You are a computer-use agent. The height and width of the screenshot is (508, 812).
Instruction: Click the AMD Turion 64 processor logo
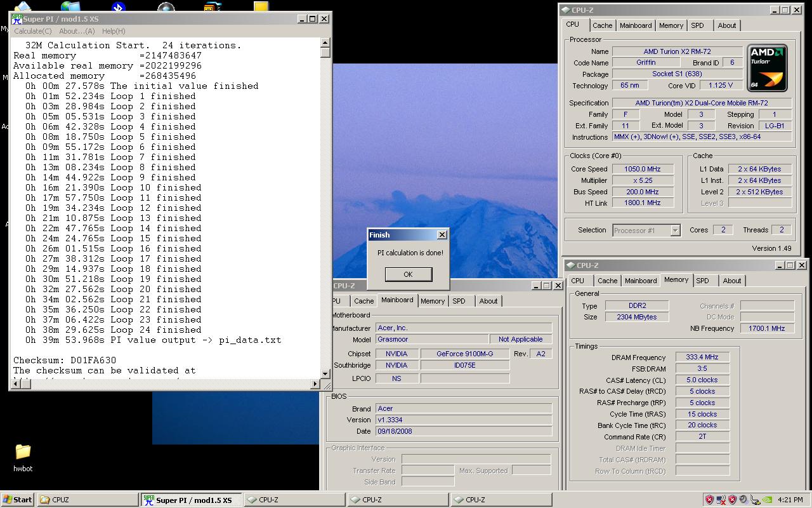pyautogui.click(x=768, y=68)
